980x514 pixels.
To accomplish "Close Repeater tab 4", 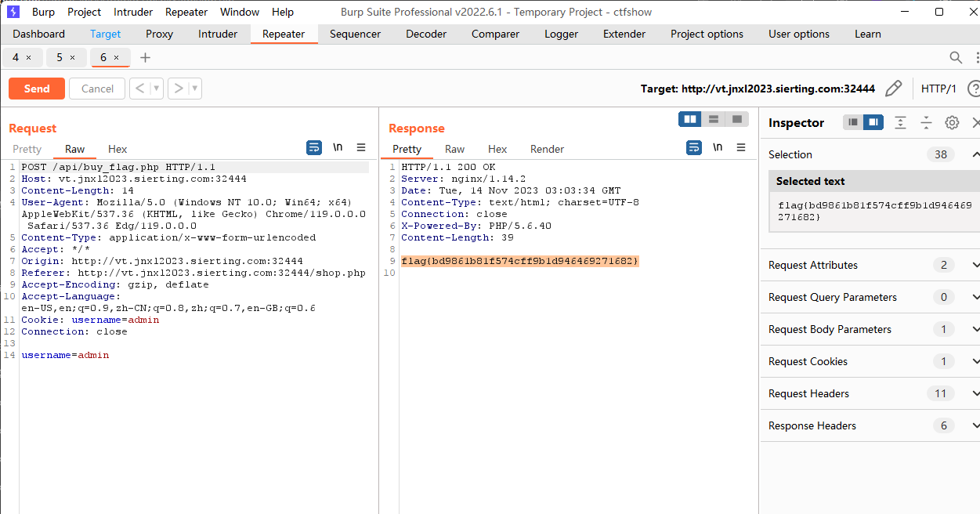I will [29, 57].
